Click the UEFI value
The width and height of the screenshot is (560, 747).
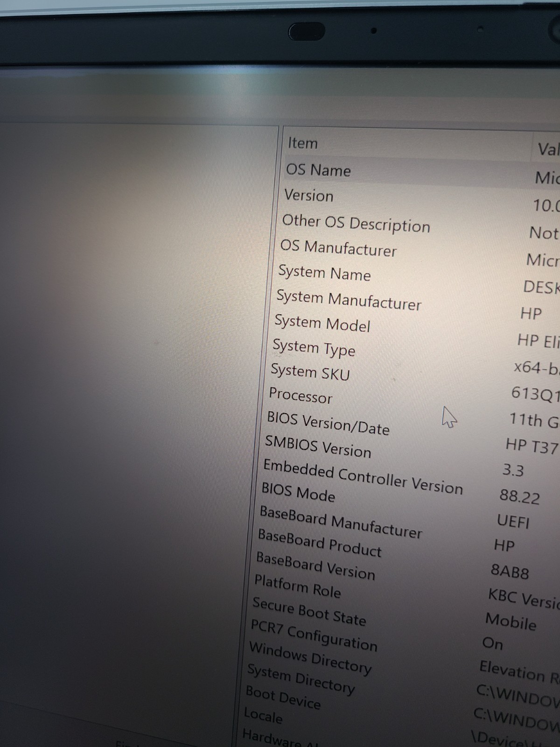pos(513,521)
